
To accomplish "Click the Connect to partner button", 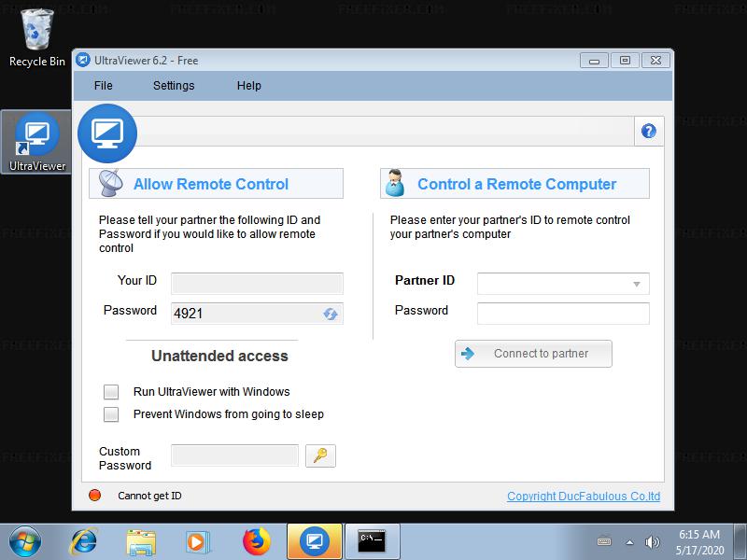I will point(533,354).
